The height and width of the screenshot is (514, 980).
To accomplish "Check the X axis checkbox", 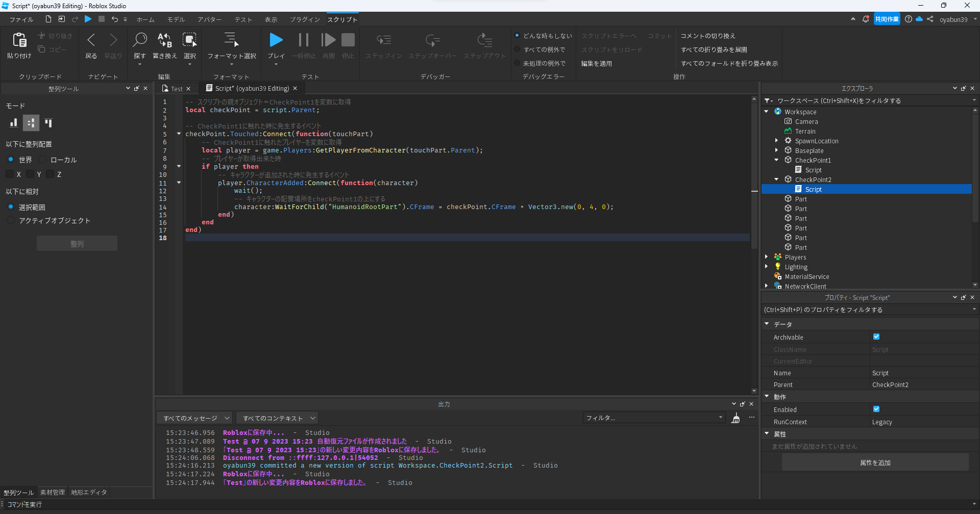I will (10, 174).
